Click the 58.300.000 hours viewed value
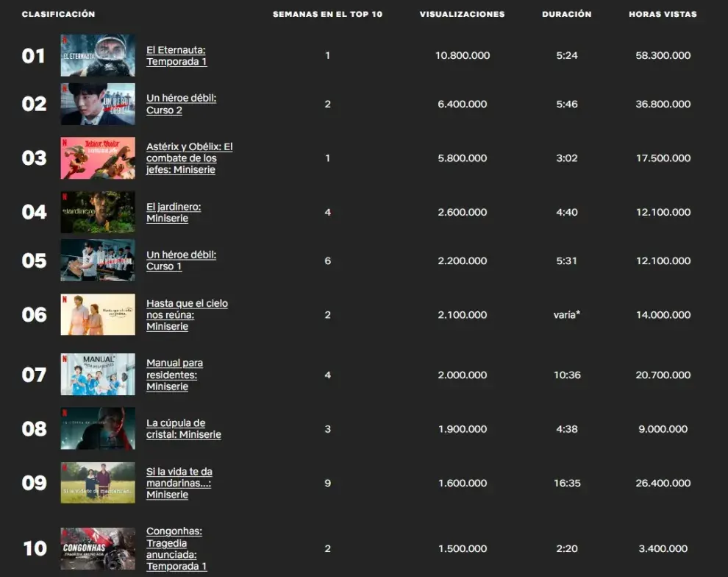 coord(663,55)
